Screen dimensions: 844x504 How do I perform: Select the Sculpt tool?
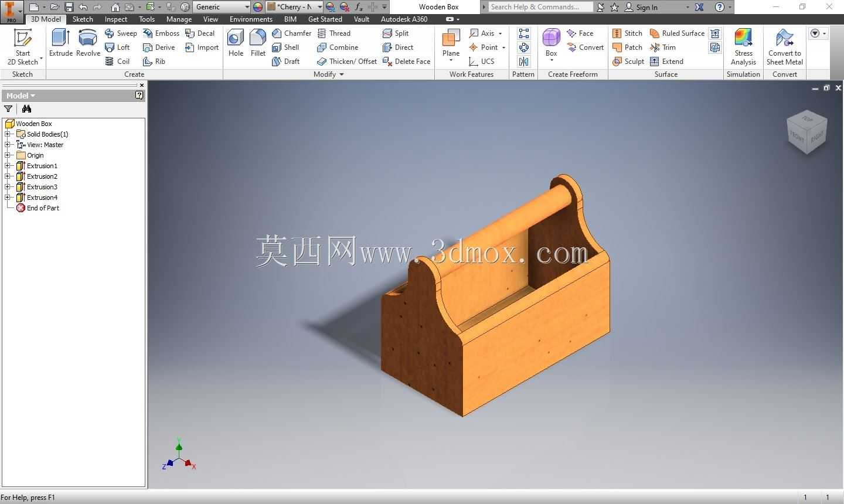[628, 62]
